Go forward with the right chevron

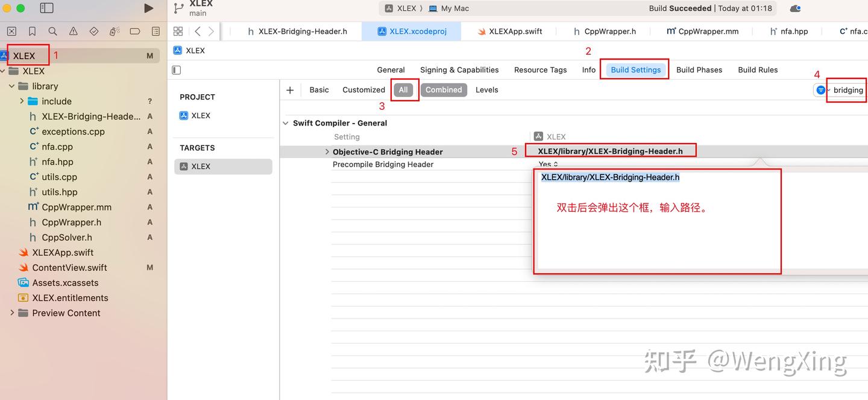211,31
